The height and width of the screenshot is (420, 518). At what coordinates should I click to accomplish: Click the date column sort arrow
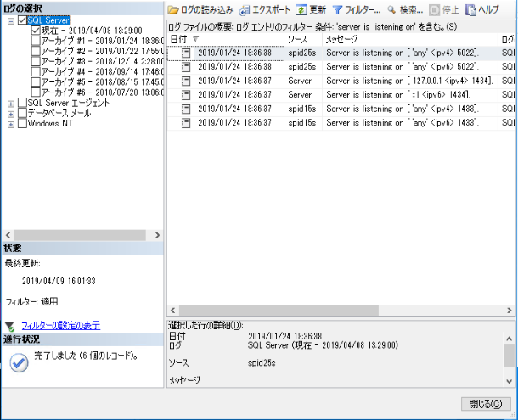point(195,39)
